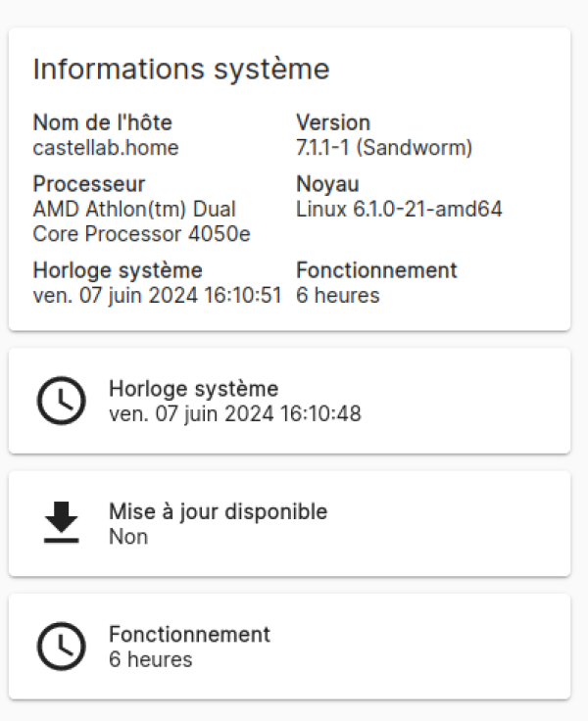Viewport: 588px width, 721px height.
Task: Click the 6 heures value in bottom Fonctionnement card
Action: 150,659
